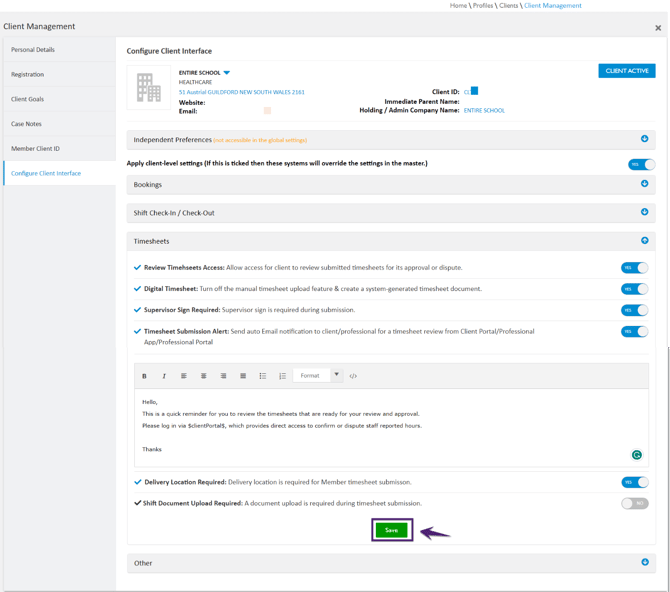Go to Home in breadcrumb
This screenshot has height=592, width=670.
458,6
